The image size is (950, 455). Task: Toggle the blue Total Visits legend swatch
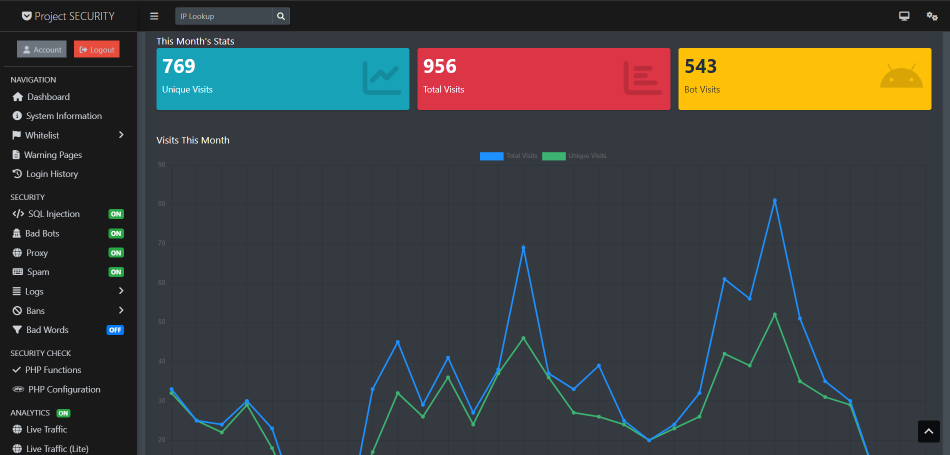491,156
